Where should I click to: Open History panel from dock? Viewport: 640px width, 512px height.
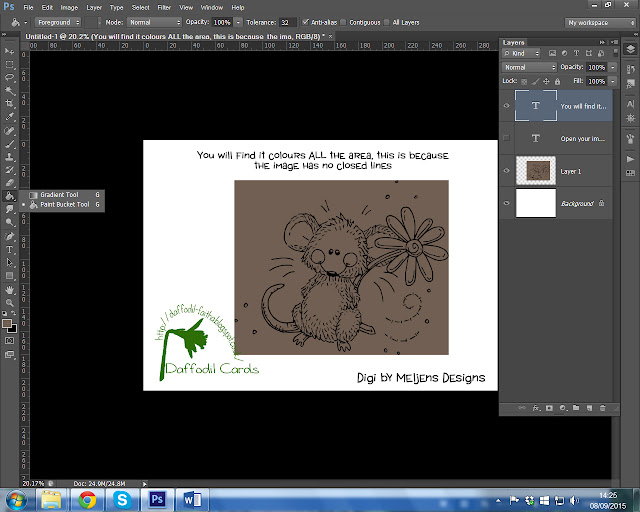pyautogui.click(x=630, y=69)
